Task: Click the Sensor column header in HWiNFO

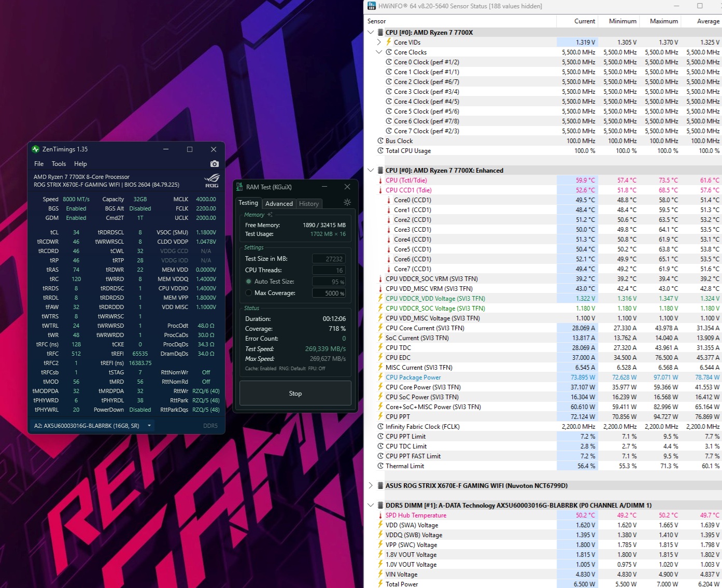Action: (460, 21)
